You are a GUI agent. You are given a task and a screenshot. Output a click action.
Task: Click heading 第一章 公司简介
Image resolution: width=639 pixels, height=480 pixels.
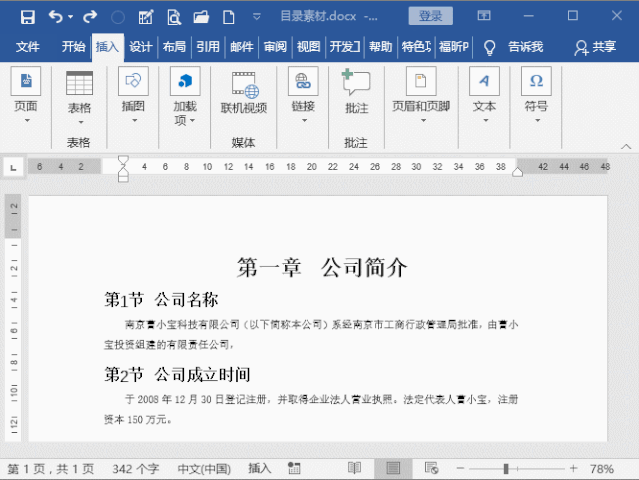pos(322,268)
